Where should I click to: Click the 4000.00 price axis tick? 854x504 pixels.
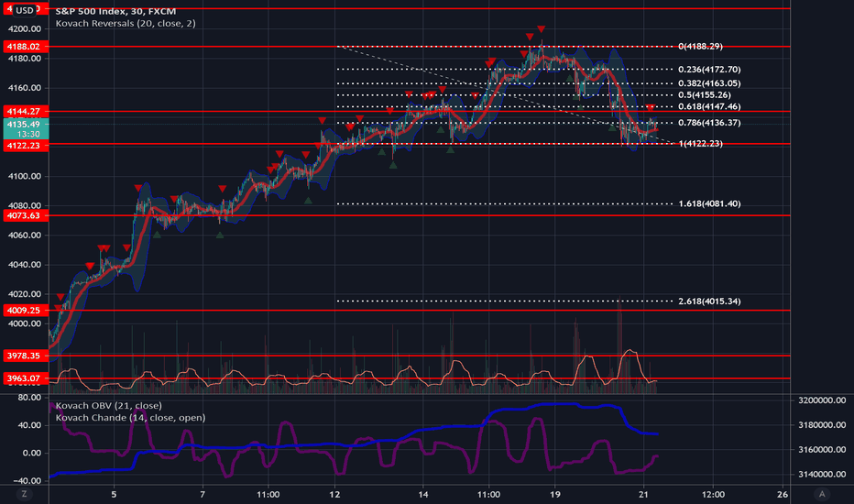[25, 323]
